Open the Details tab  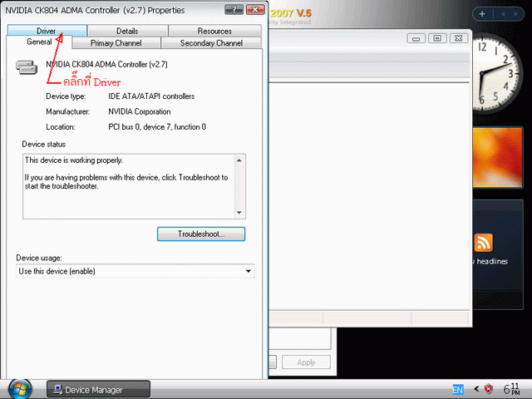click(x=127, y=31)
